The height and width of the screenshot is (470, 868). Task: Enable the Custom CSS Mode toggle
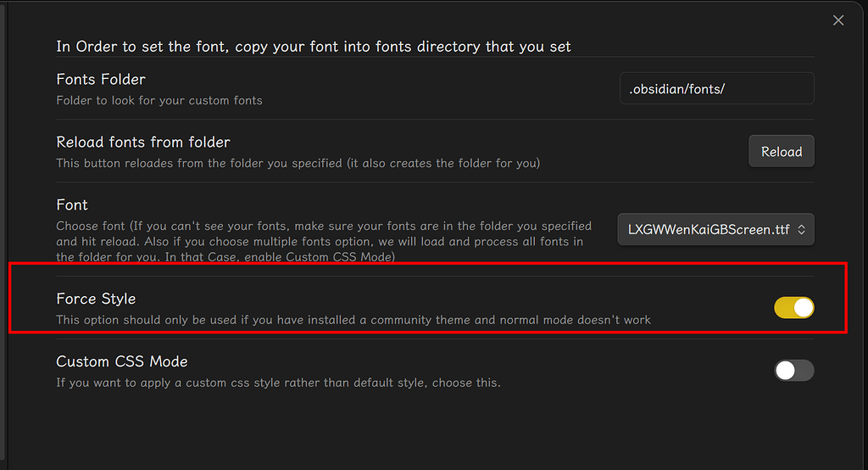coord(793,370)
